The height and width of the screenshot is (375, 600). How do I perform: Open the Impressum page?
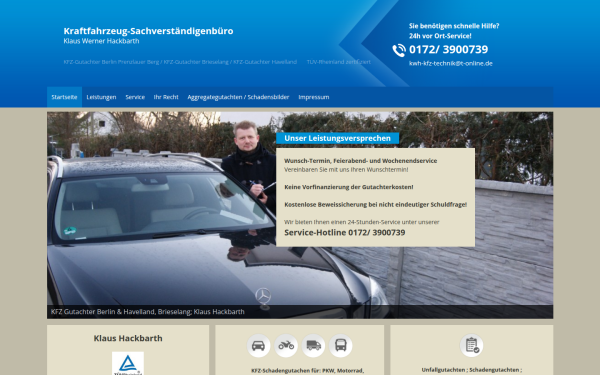coord(314,97)
